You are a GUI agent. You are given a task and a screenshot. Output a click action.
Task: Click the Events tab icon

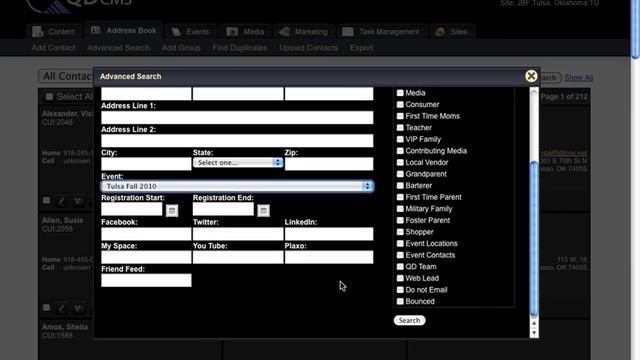click(176, 32)
